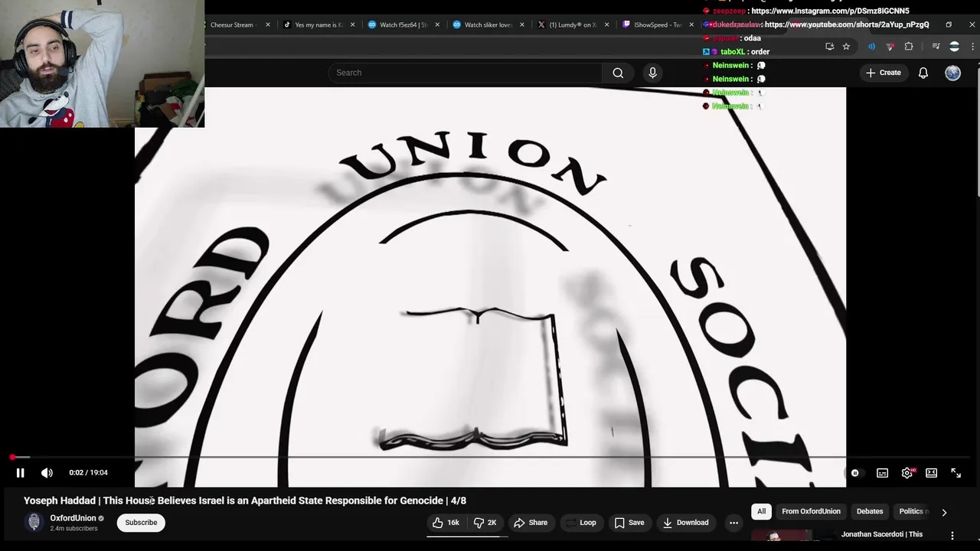The image size is (980, 551).
Task: Mute the video volume
Action: 47,473
